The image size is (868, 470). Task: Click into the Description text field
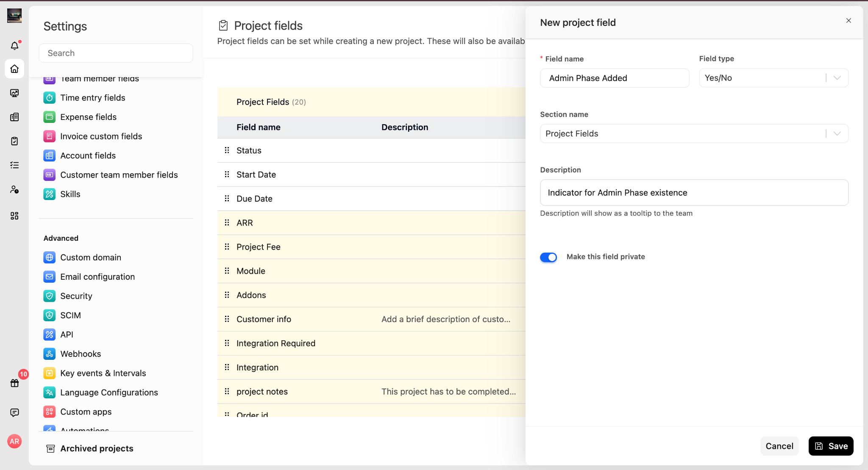tap(694, 193)
